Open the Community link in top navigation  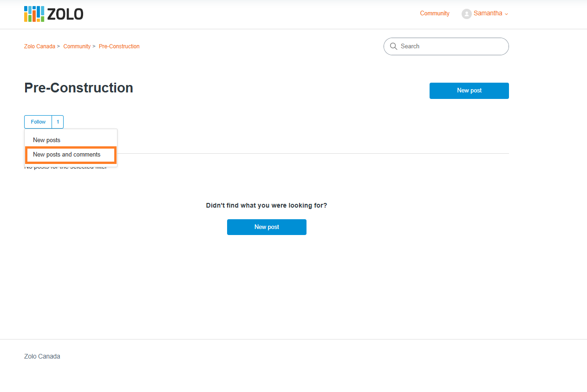pyautogui.click(x=435, y=13)
